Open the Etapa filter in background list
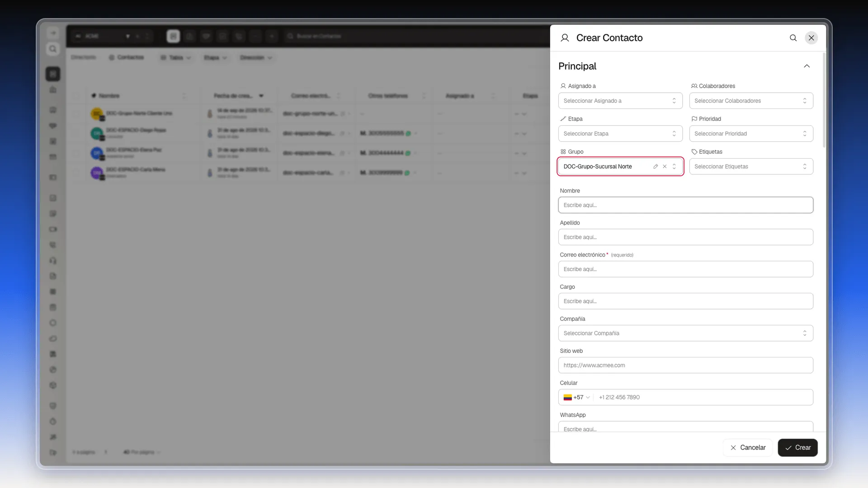The height and width of the screenshot is (488, 868). tap(215, 58)
